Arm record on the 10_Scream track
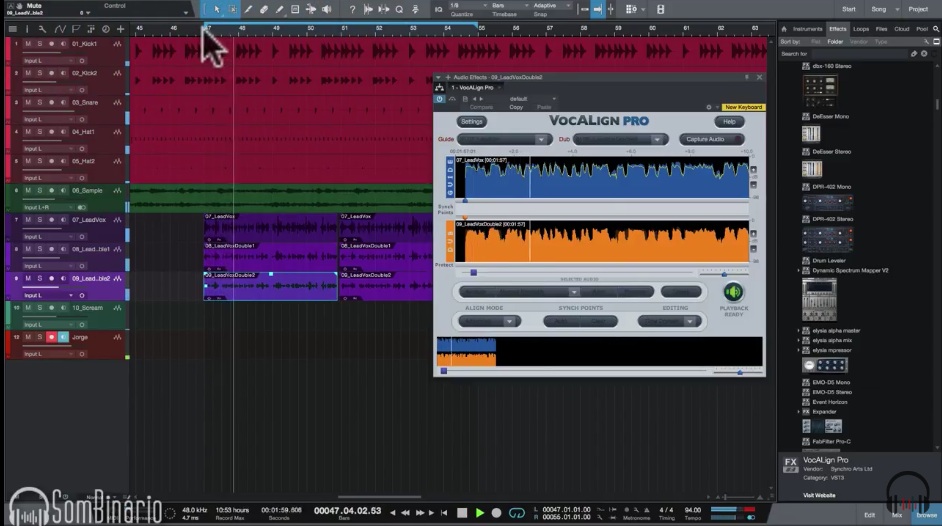 (52, 308)
